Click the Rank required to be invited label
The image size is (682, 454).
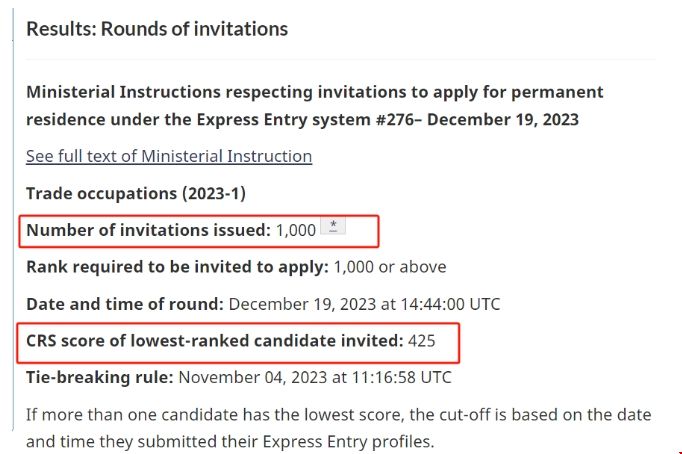pos(177,267)
